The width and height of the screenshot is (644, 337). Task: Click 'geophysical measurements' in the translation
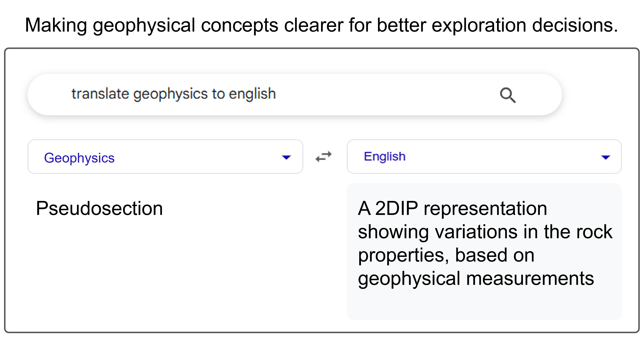point(476,279)
